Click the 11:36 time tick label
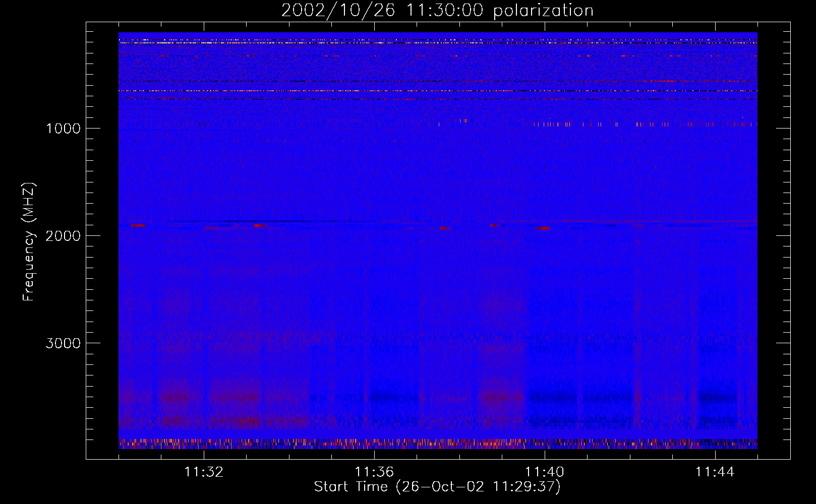 click(374, 472)
